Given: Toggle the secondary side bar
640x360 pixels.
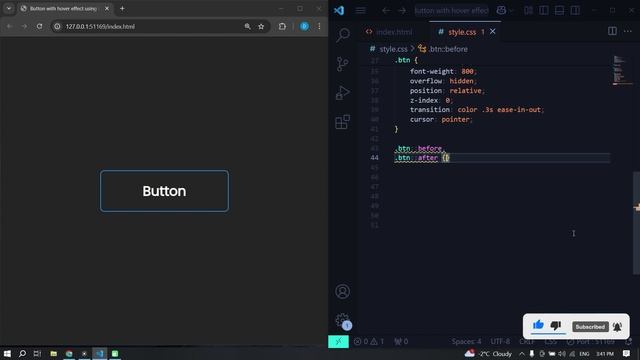Looking at the screenshot, I should (x=575, y=11).
